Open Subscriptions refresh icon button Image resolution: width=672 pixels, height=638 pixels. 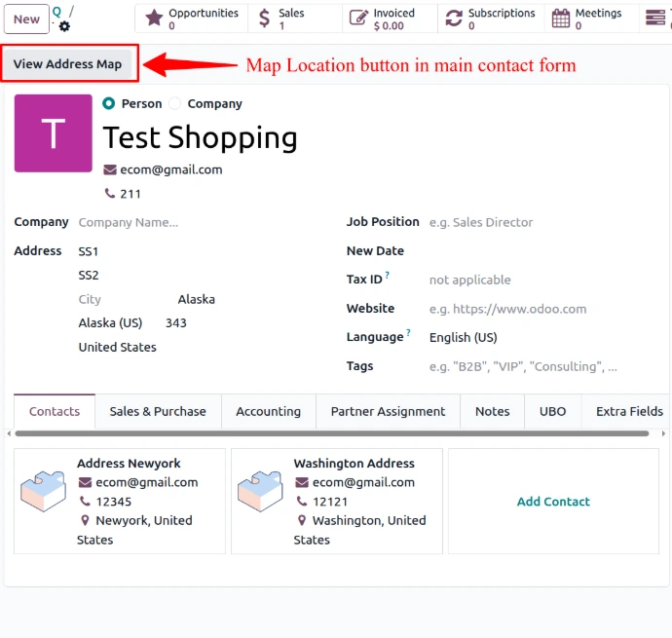point(454,19)
